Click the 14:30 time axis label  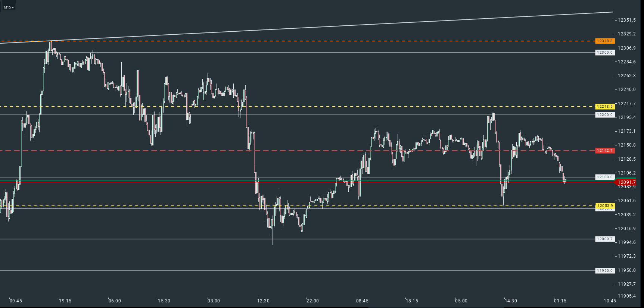511,301
